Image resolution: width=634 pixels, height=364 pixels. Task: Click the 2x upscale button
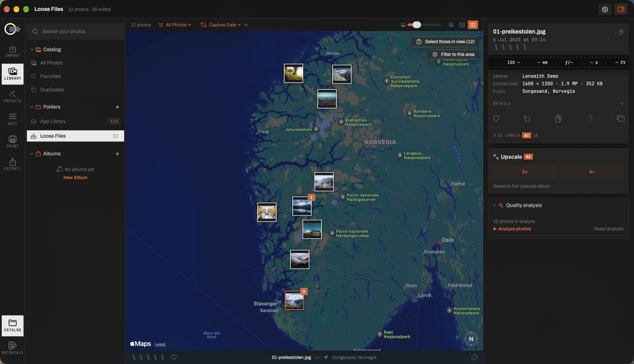pyautogui.click(x=525, y=172)
